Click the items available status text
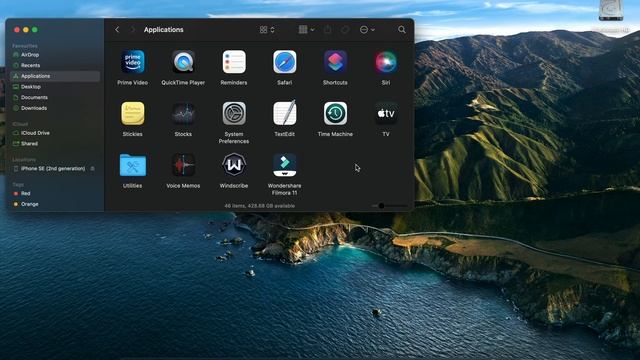This screenshot has width=640, height=360. pyautogui.click(x=260, y=206)
